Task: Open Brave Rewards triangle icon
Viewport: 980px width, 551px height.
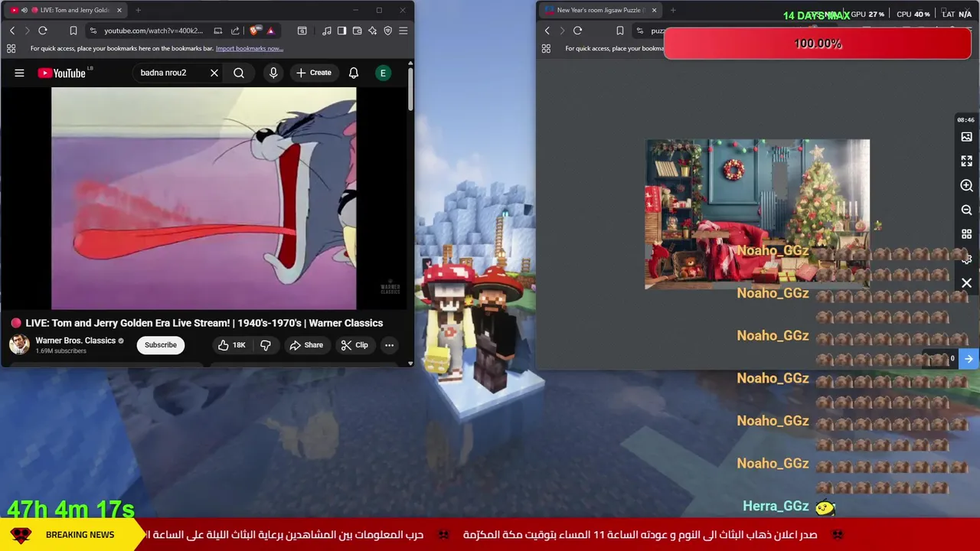Action: pos(270,31)
